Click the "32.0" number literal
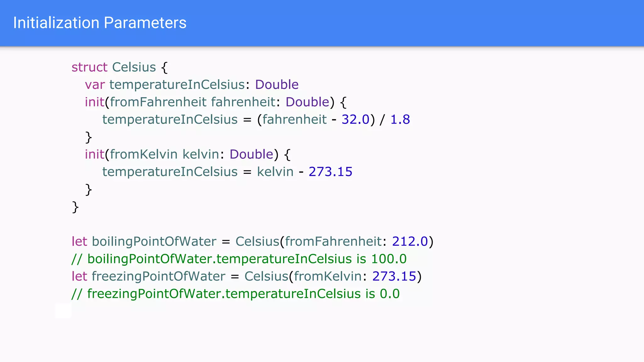Image resolution: width=644 pixels, height=362 pixels. (355, 120)
